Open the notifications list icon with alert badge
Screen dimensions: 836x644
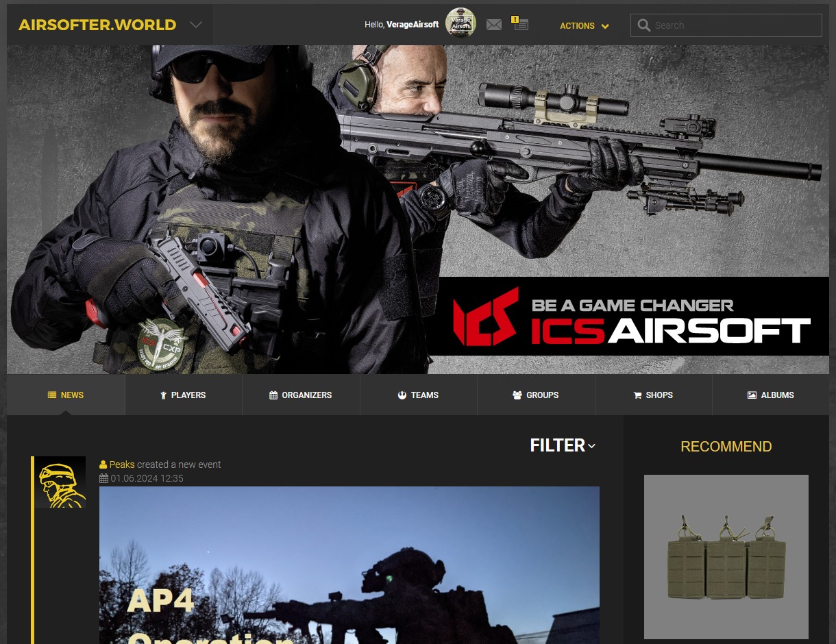tap(520, 24)
